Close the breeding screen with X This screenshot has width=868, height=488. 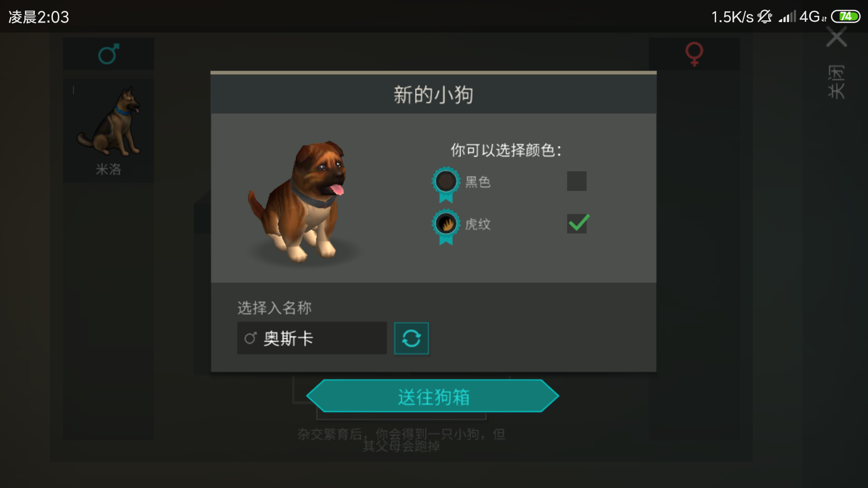[836, 37]
